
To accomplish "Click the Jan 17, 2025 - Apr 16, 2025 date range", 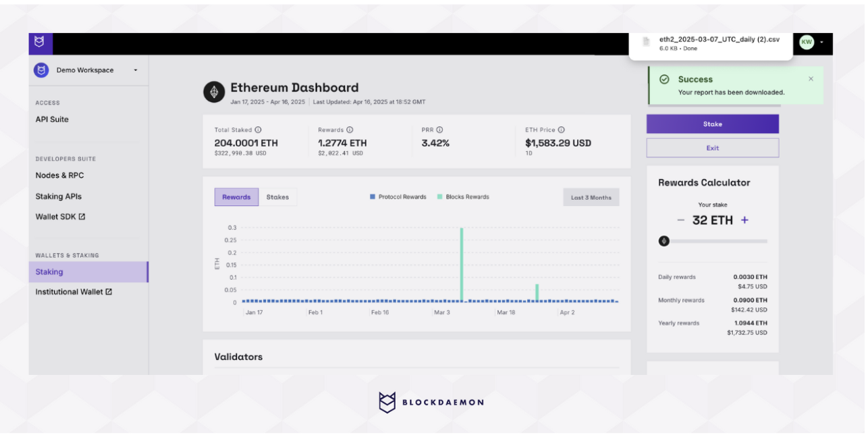I will 268,102.
